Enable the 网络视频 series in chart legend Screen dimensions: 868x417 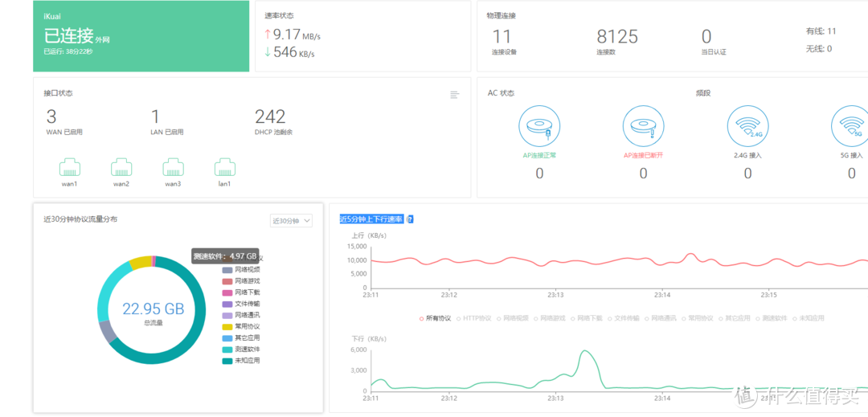pyautogui.click(x=514, y=318)
